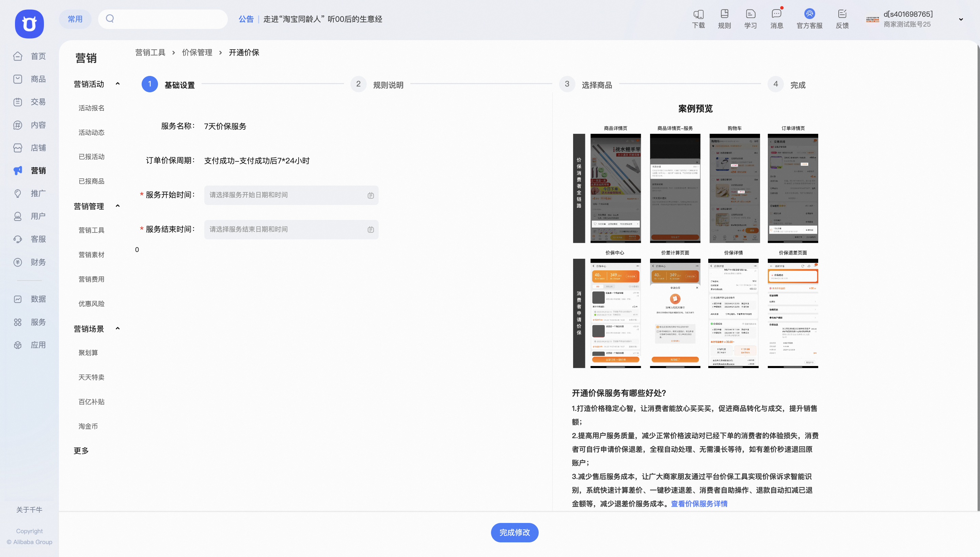The image size is (980, 557).
Task: Click the search magnifier icon
Action: (110, 18)
